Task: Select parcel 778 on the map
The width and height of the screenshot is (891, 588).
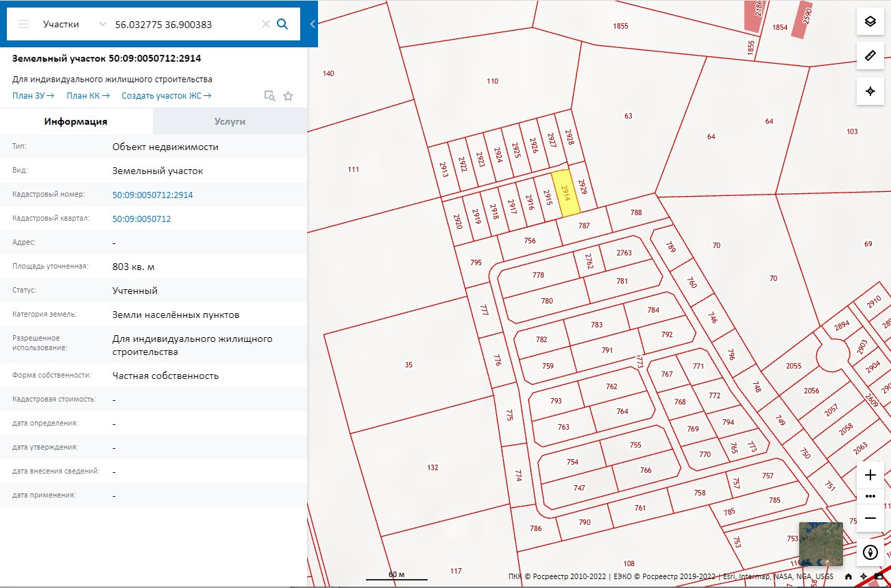Action: 538,275
